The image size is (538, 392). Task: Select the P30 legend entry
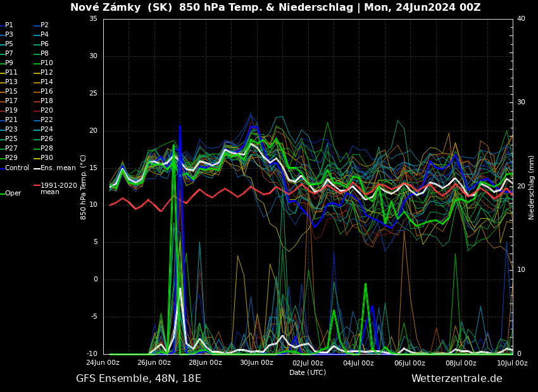point(47,158)
